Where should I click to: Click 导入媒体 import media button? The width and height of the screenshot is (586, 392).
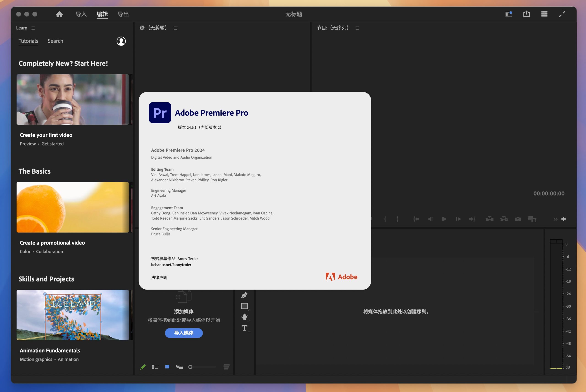pos(184,333)
